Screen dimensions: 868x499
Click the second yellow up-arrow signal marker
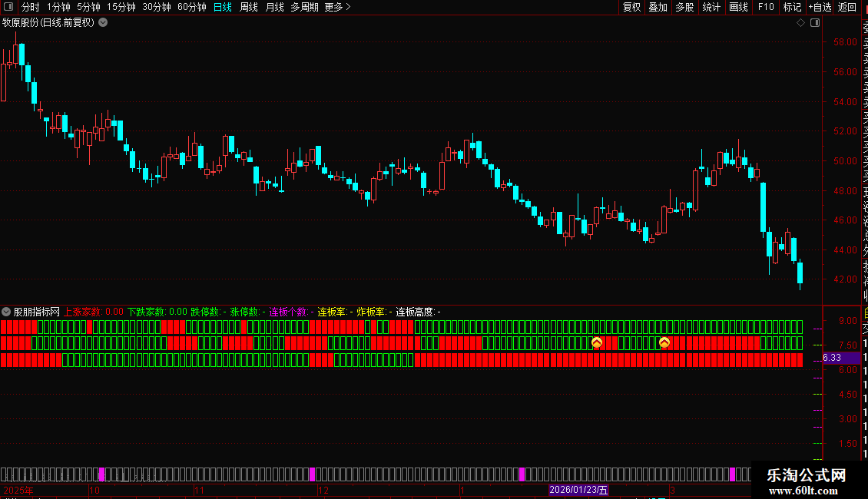tap(664, 342)
